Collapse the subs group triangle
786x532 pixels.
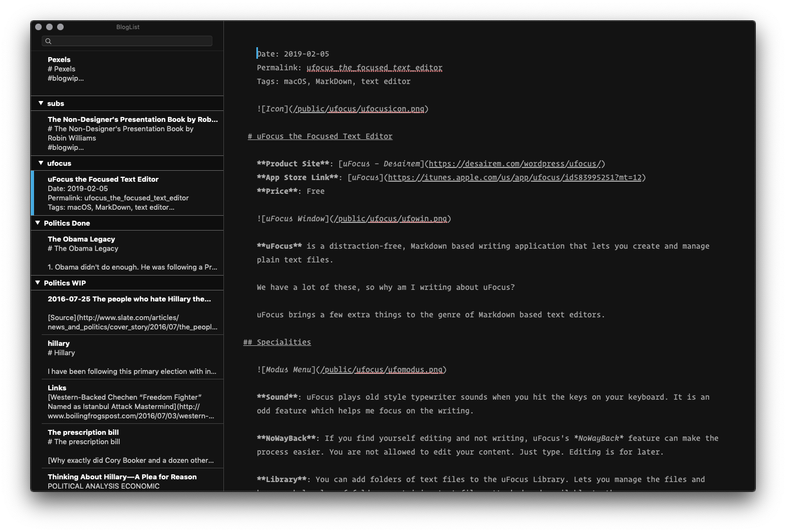[41, 103]
